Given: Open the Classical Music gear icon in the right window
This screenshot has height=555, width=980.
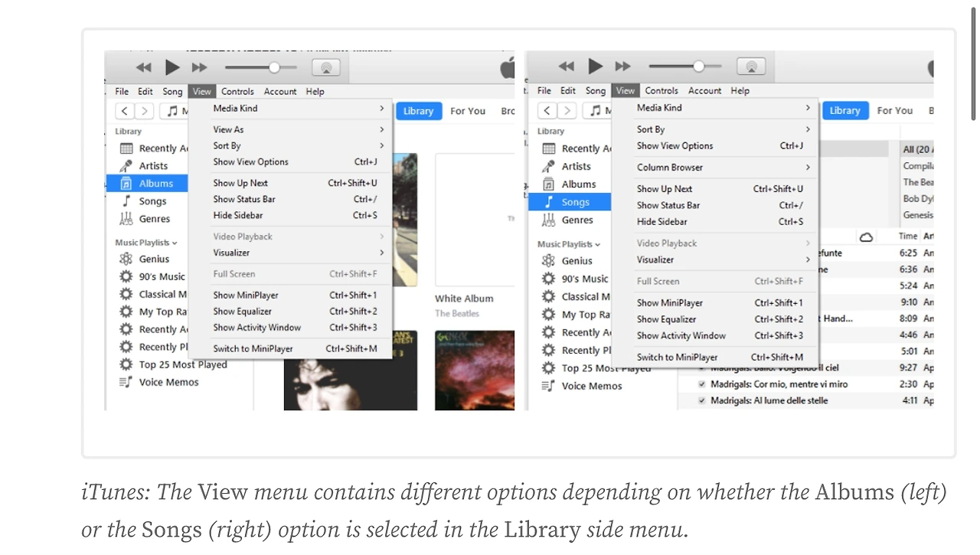Looking at the screenshot, I should coord(549,296).
